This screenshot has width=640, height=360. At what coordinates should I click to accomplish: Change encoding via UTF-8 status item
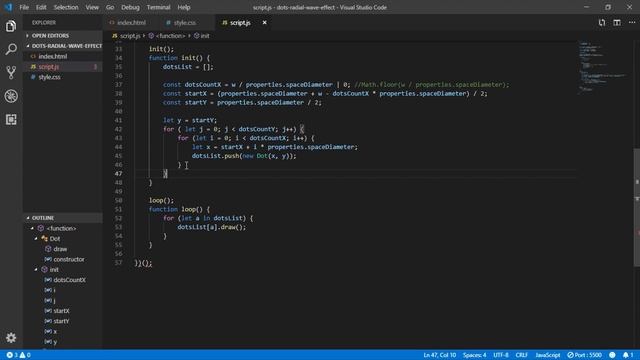point(501,355)
